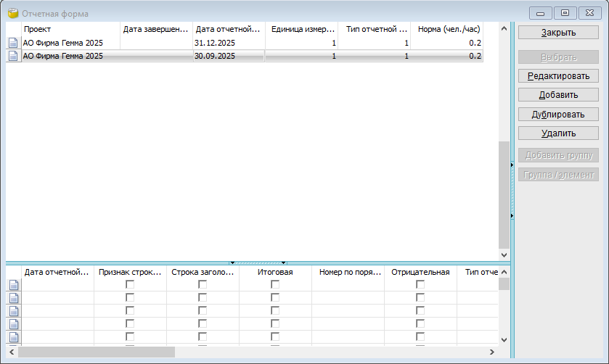The height and width of the screenshot is (364, 609).
Task: Enable Итоговая checkbox in first row
Action: click(x=275, y=285)
